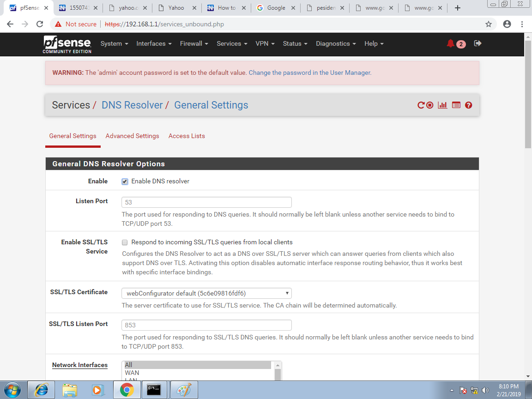Click the Not secure warning triangle
The image size is (532, 399).
[x=58, y=24]
